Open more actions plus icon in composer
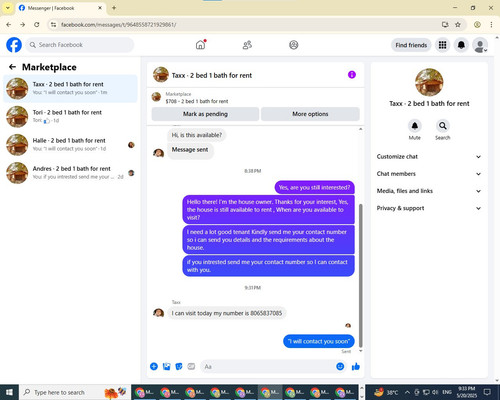The height and width of the screenshot is (400, 500). (x=154, y=367)
